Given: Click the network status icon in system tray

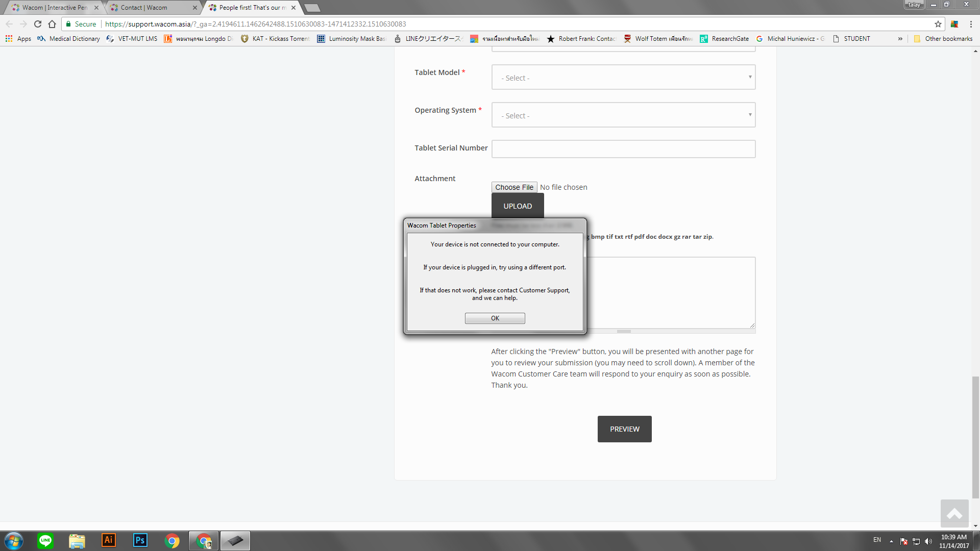Looking at the screenshot, I should [916, 541].
